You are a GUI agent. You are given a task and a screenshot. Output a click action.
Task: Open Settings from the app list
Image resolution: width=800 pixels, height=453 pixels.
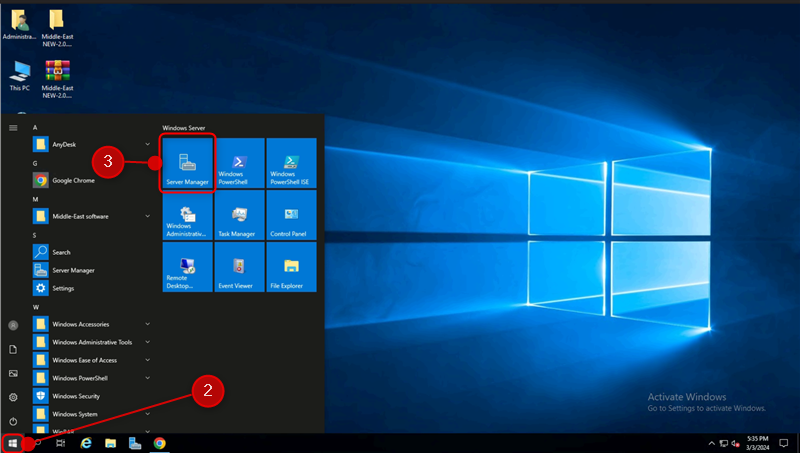coord(92,288)
